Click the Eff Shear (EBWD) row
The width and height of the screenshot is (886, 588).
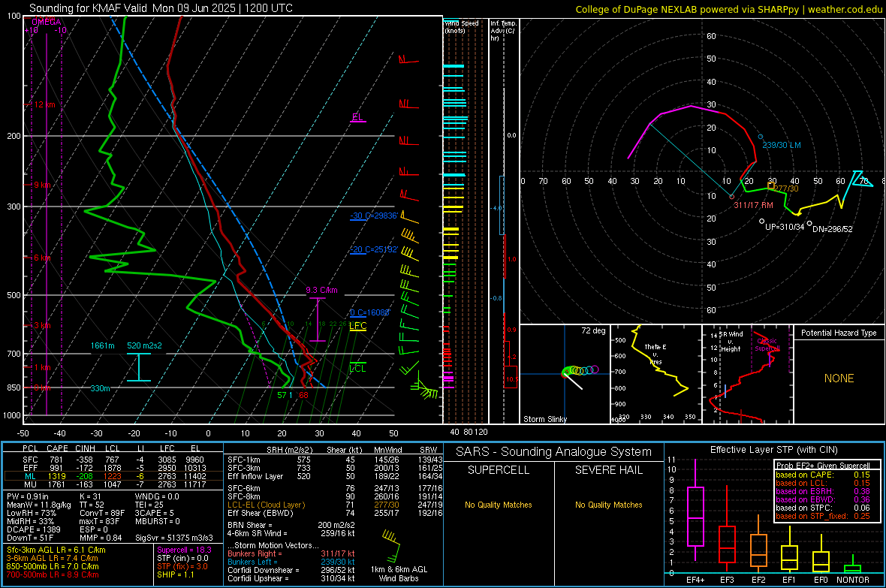pyautogui.click(x=335, y=514)
